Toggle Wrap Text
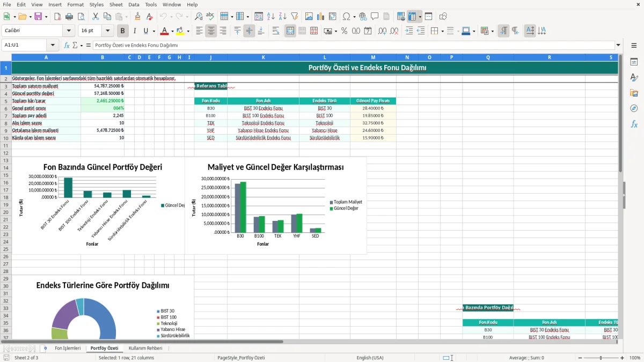Image resolution: width=644 pixels, height=362 pixels. click(276, 31)
